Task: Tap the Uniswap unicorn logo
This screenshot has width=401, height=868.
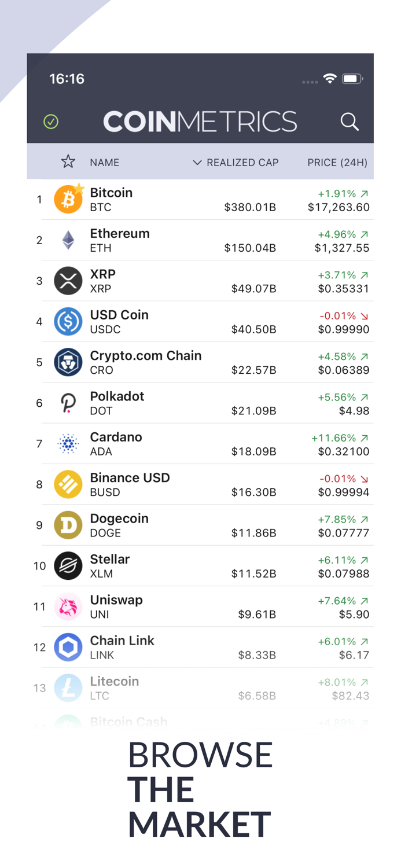Action: 68,606
